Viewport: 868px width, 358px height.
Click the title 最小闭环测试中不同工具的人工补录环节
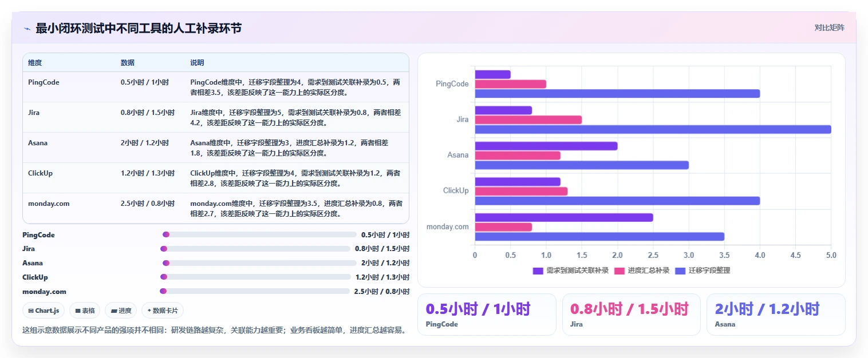click(x=139, y=28)
